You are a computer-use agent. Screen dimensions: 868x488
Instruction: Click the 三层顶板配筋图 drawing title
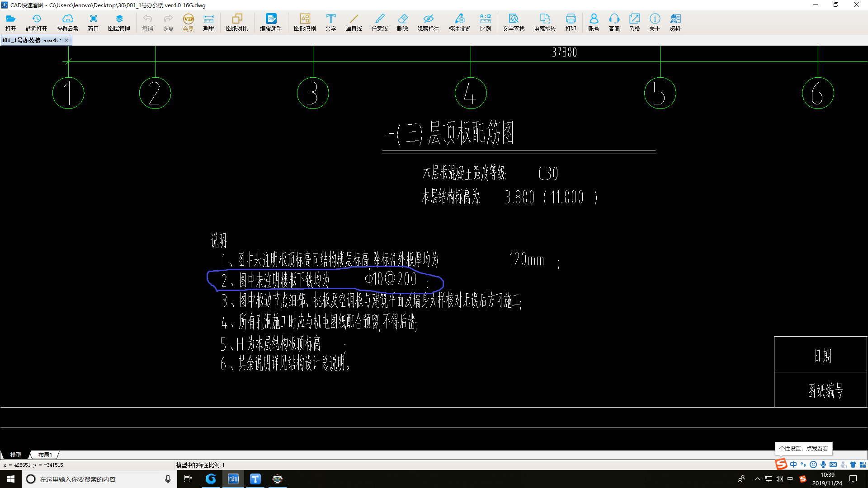[x=448, y=133]
